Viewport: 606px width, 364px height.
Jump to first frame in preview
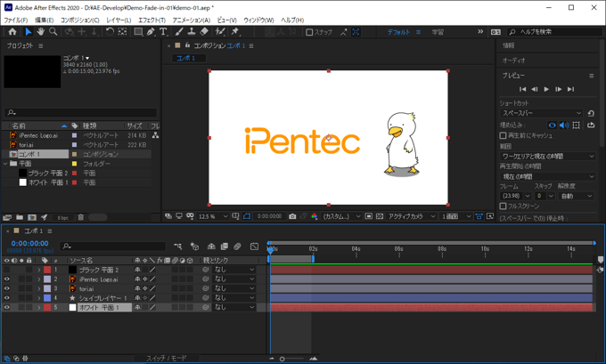522,89
